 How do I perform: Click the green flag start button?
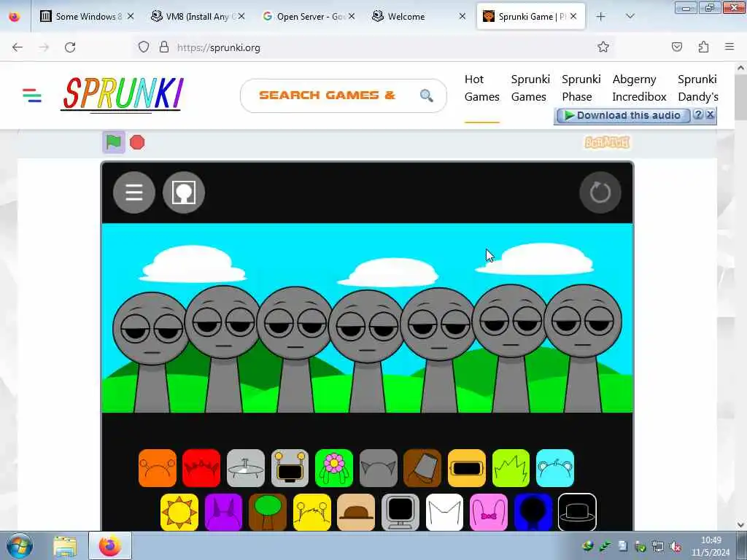(x=114, y=142)
